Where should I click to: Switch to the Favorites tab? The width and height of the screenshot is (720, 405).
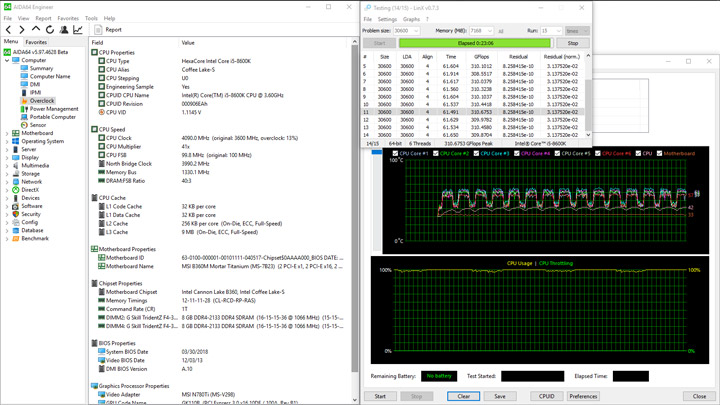(36, 42)
